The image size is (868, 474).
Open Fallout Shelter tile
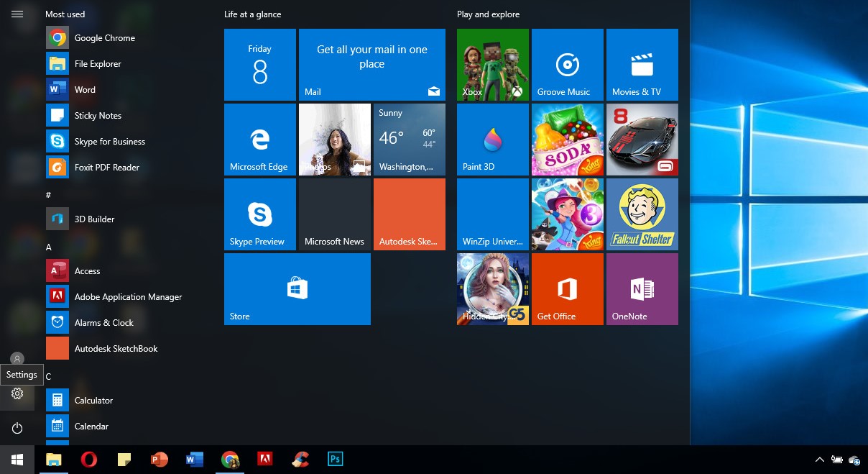642,214
